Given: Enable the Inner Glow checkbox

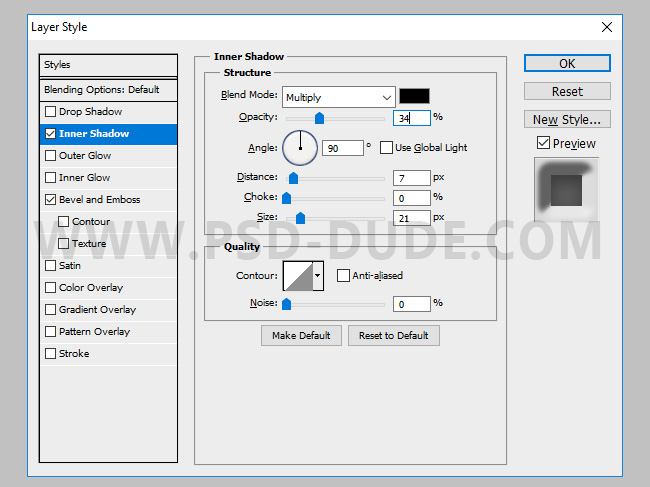Looking at the screenshot, I should [51, 177].
